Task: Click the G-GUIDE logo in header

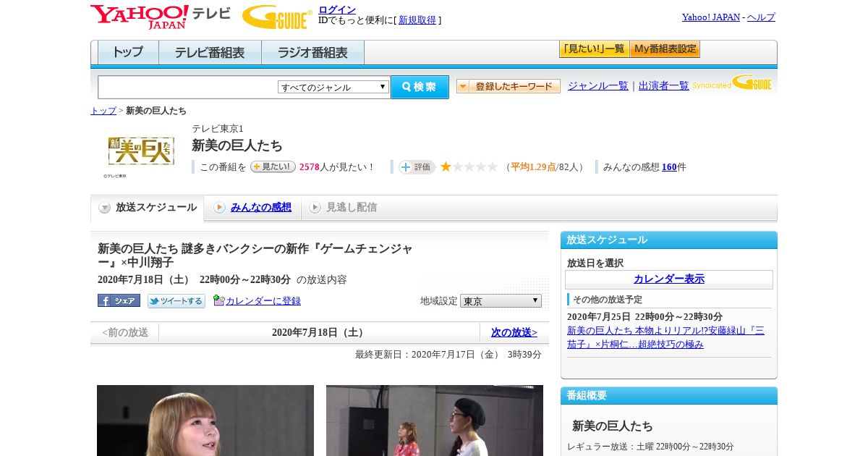Action: pyautogui.click(x=277, y=17)
